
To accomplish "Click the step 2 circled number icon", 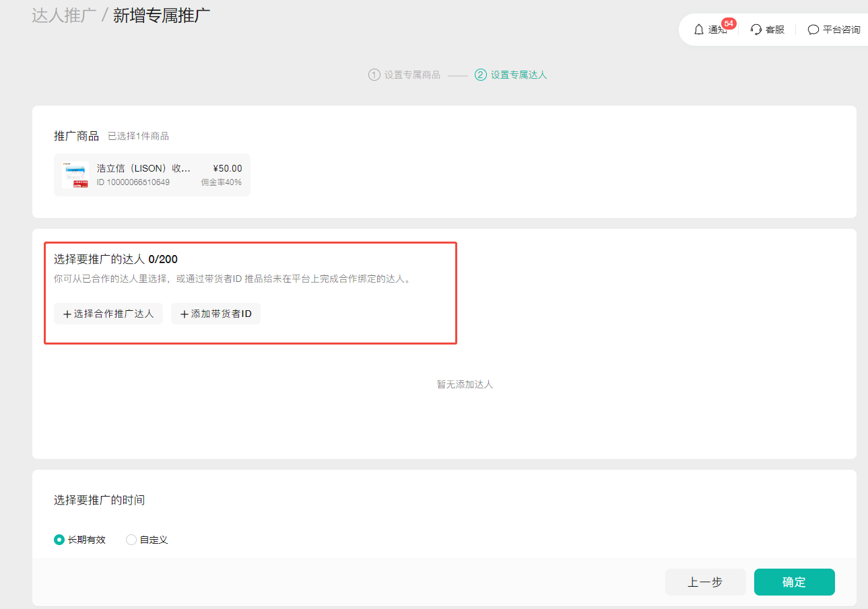I will (x=481, y=75).
